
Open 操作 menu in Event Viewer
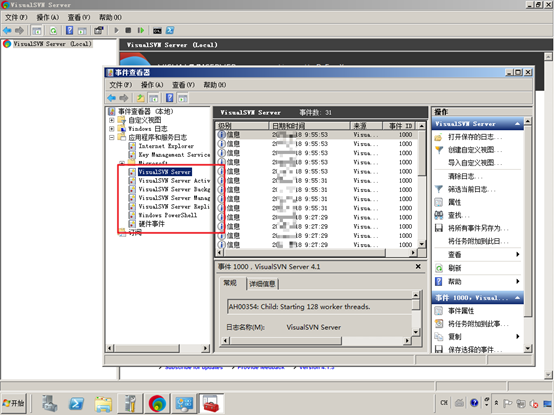(x=152, y=85)
